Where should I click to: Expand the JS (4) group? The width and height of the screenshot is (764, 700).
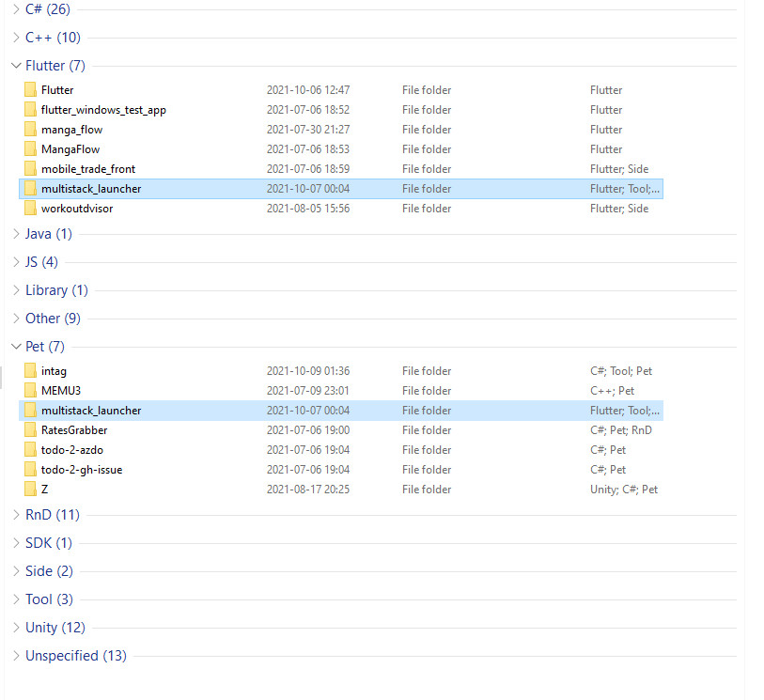(16, 262)
